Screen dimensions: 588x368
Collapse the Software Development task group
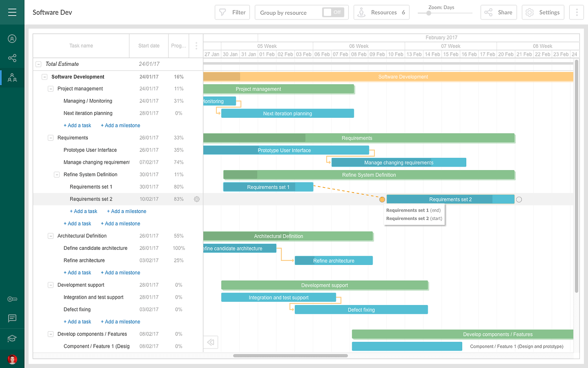tap(44, 76)
